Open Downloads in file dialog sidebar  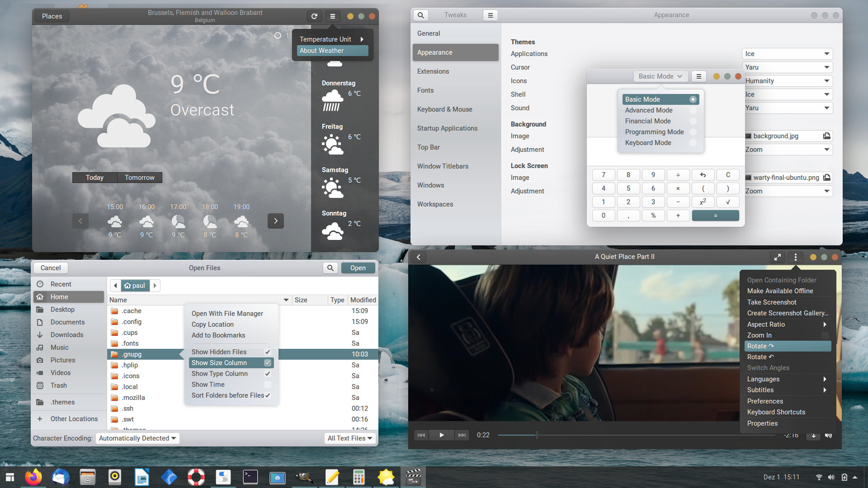69,335
